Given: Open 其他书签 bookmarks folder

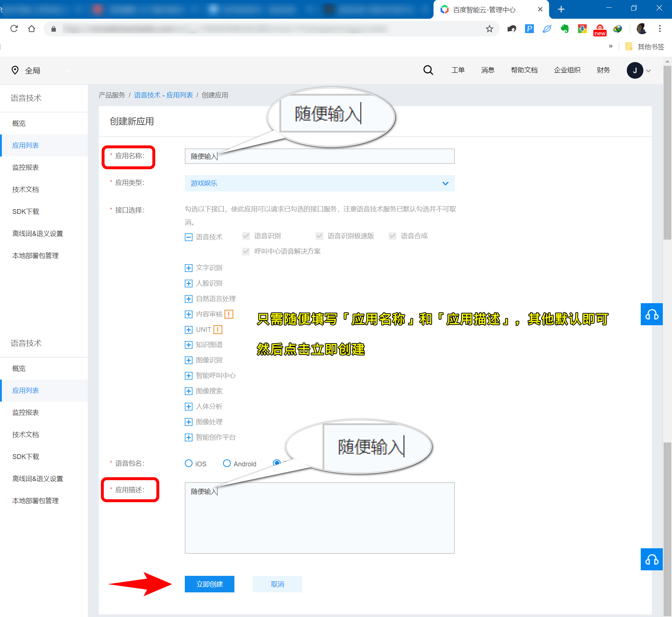Looking at the screenshot, I should [645, 47].
